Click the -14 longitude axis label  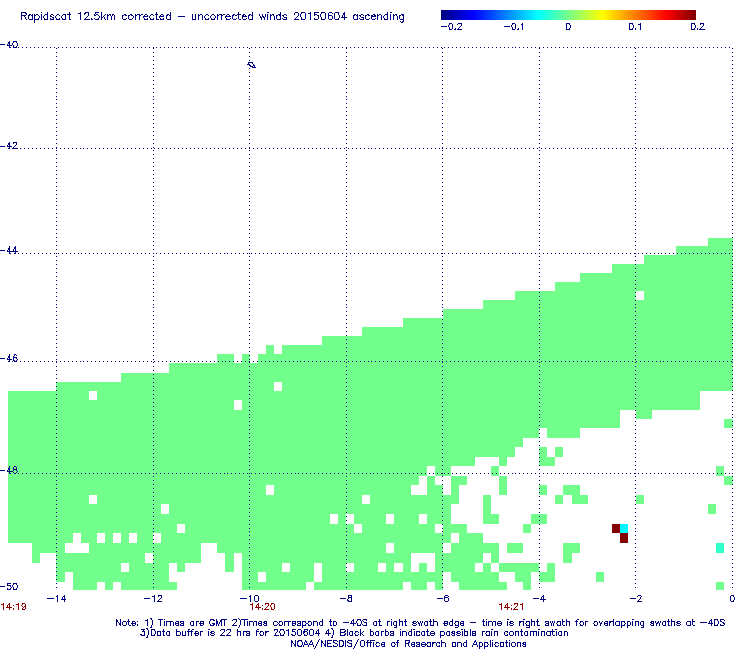pyautogui.click(x=56, y=599)
